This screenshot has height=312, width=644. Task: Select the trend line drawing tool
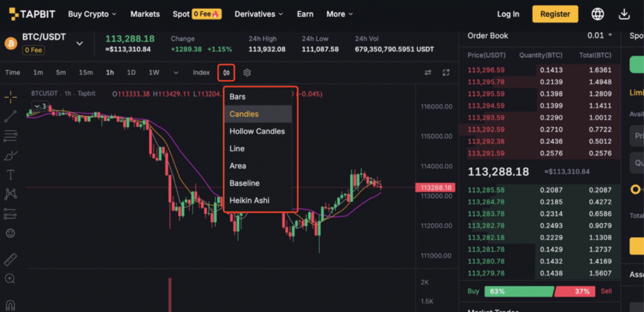pyautogui.click(x=10, y=116)
